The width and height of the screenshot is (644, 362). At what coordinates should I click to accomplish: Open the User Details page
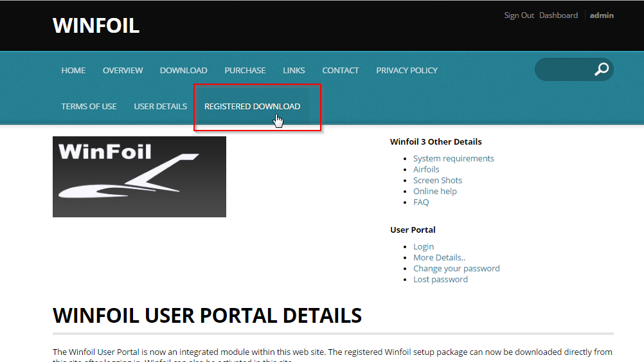161,107
